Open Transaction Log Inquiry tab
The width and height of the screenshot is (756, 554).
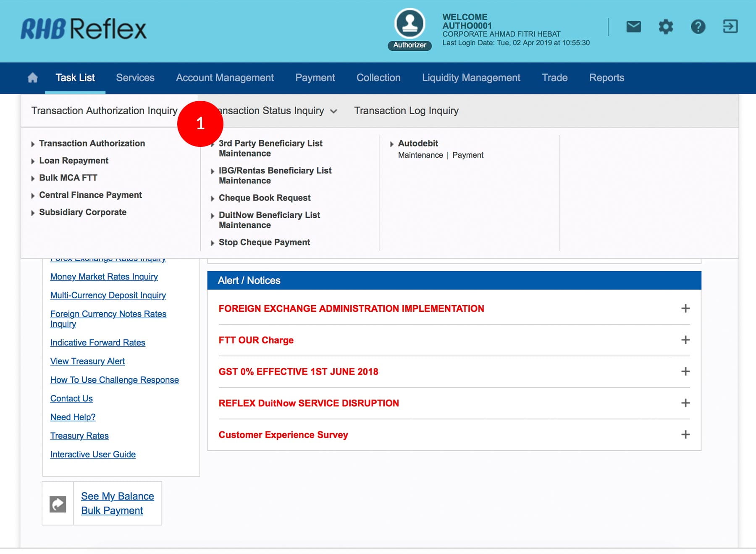click(406, 111)
